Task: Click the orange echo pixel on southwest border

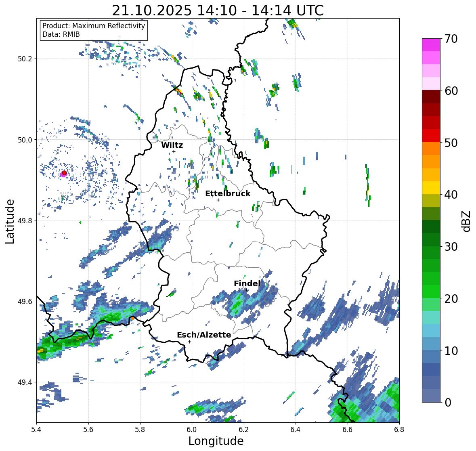Action: tap(132, 318)
